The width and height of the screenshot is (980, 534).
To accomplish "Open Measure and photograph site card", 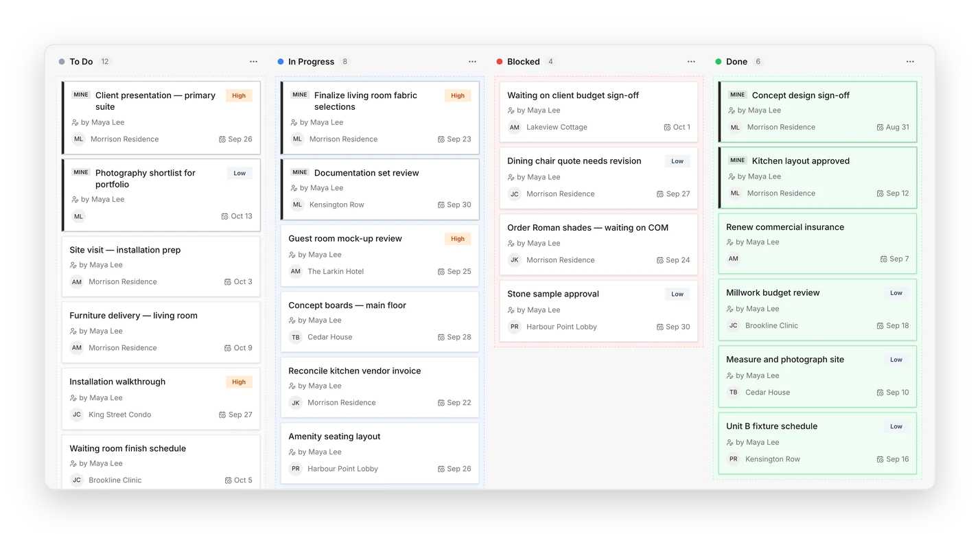I will point(818,376).
